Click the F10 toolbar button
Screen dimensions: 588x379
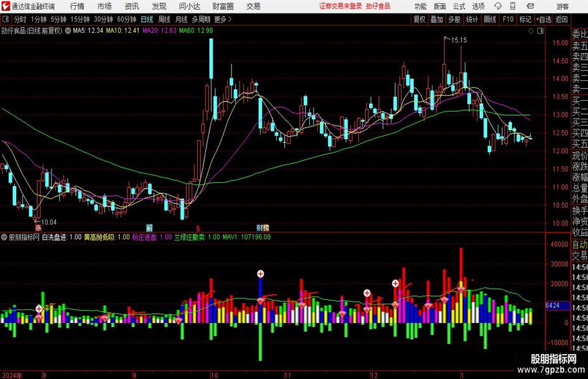pyautogui.click(x=508, y=19)
